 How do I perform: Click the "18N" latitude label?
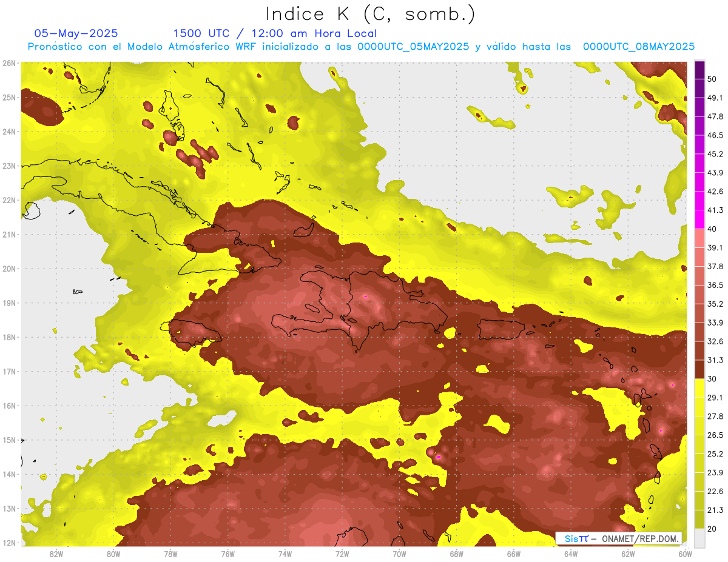pos(9,337)
